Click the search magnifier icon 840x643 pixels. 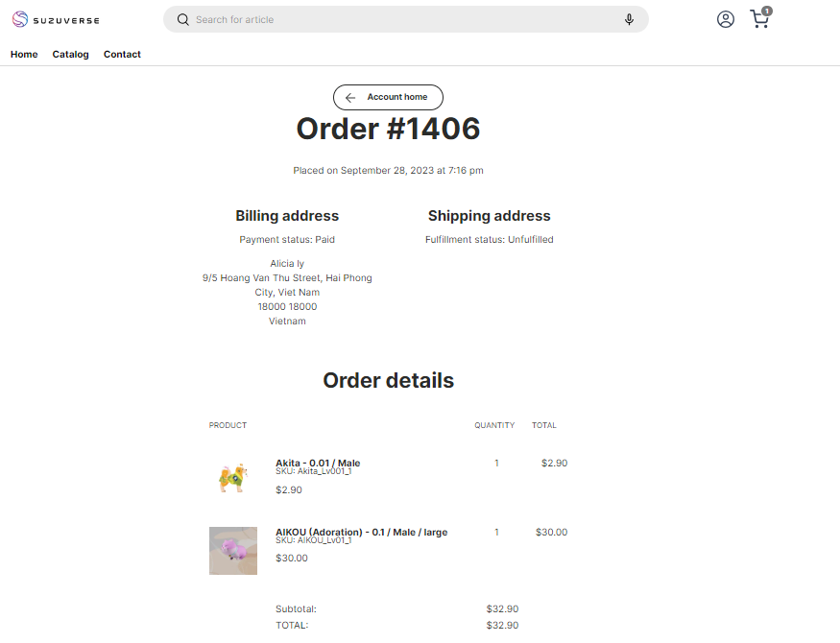tap(182, 19)
